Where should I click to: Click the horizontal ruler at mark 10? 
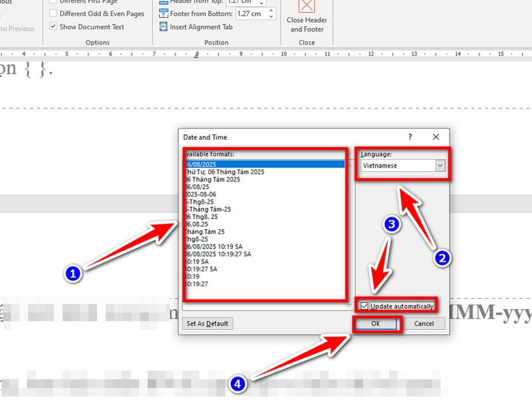[x=284, y=54]
